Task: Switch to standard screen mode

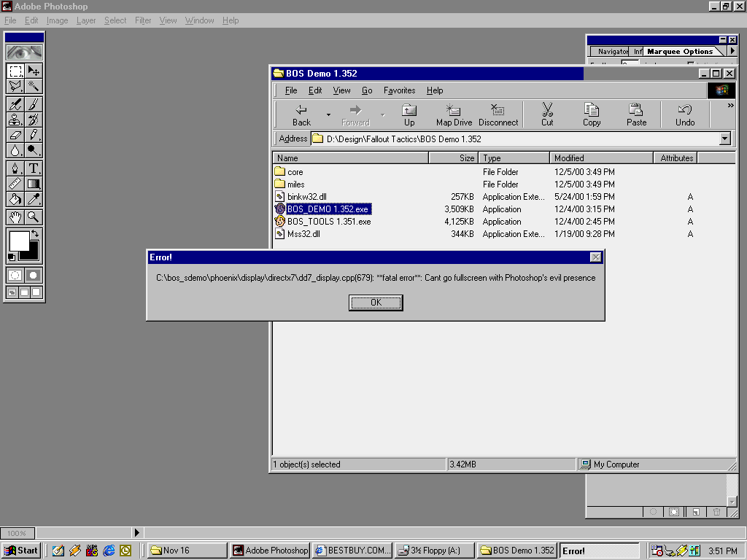Action: pos(12,292)
